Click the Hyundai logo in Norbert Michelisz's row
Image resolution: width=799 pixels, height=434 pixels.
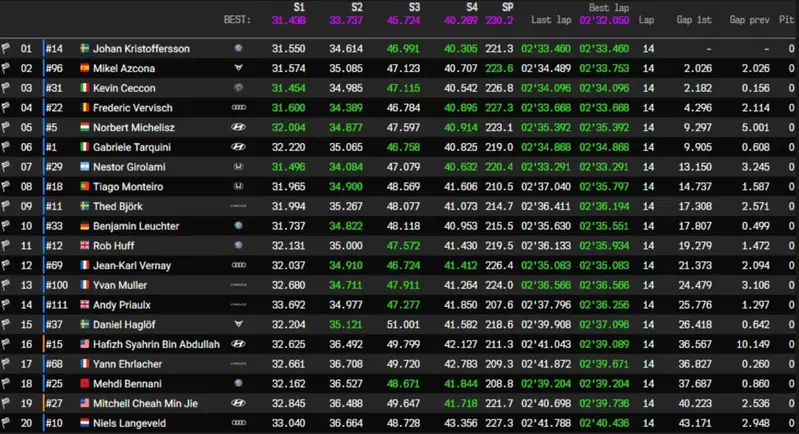coord(238,127)
